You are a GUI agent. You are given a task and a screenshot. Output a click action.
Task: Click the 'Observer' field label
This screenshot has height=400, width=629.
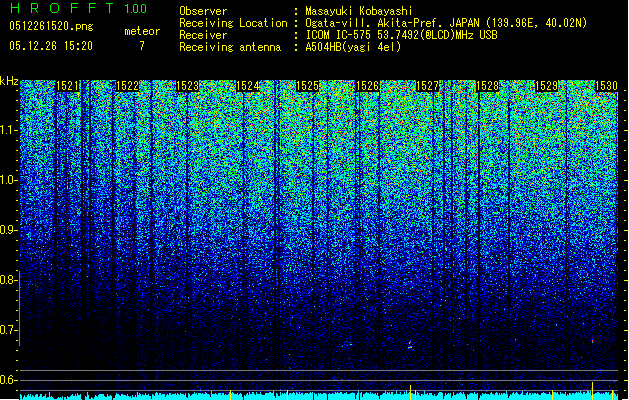coord(203,11)
